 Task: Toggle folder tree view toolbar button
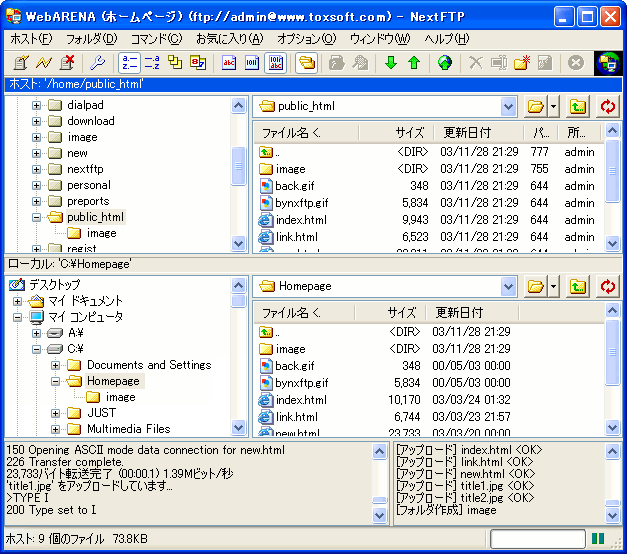coord(306,63)
